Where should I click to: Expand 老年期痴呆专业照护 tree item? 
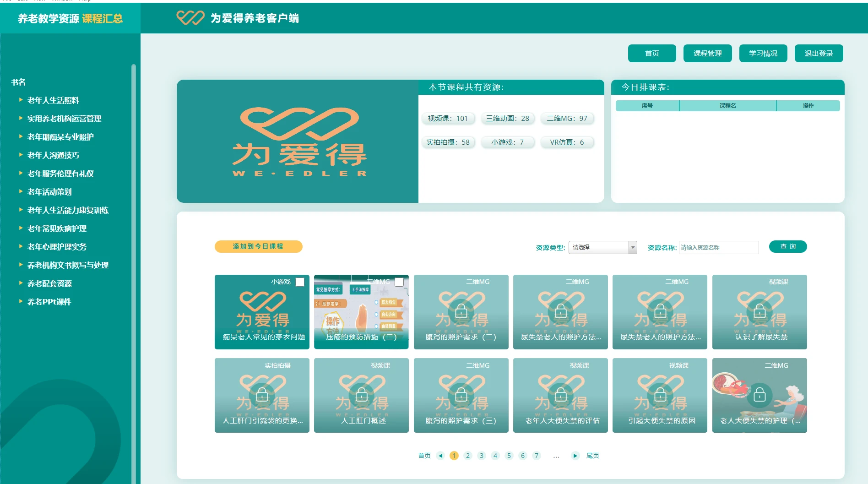pyautogui.click(x=21, y=136)
